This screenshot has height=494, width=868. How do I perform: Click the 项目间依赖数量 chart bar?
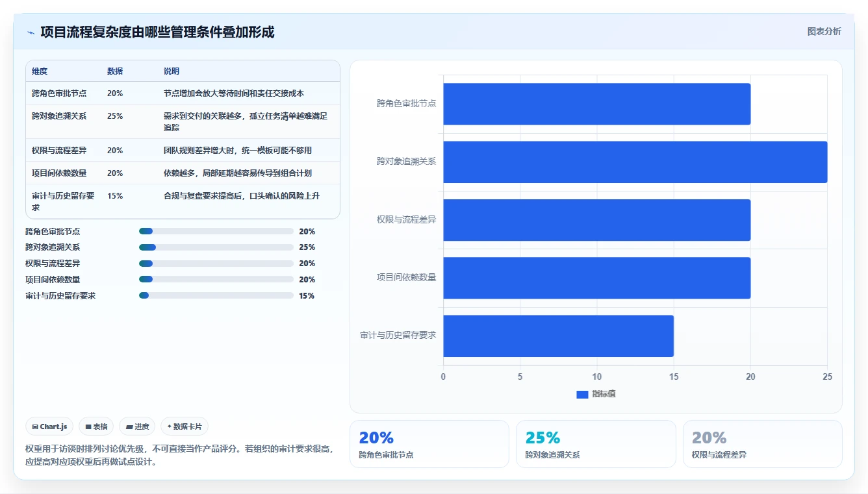pyautogui.click(x=596, y=278)
